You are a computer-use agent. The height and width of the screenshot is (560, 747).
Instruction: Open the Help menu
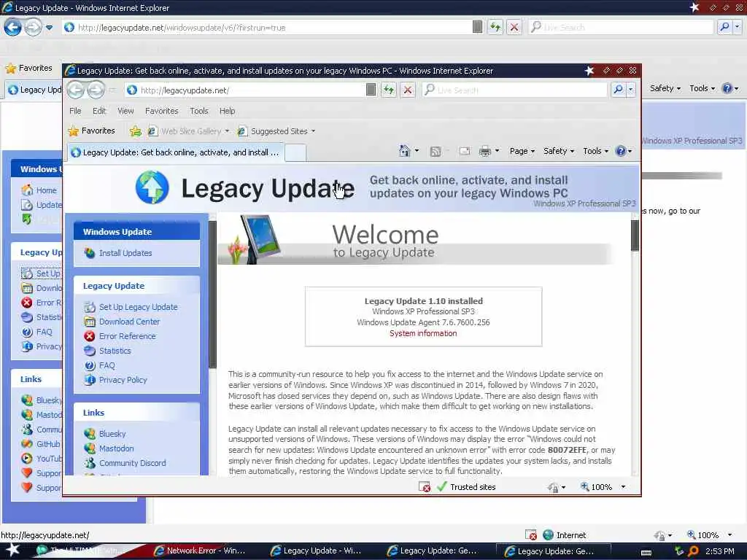[x=228, y=111]
